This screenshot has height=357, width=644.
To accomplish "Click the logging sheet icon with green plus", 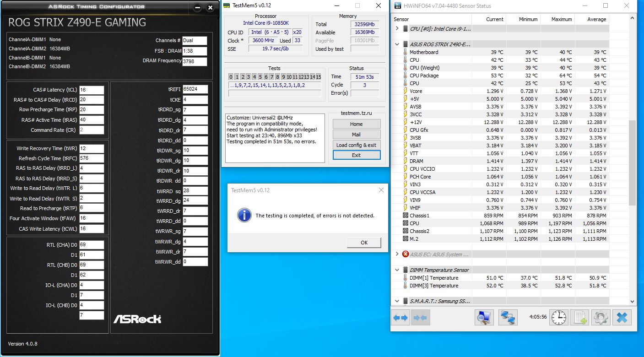I will [x=580, y=317].
